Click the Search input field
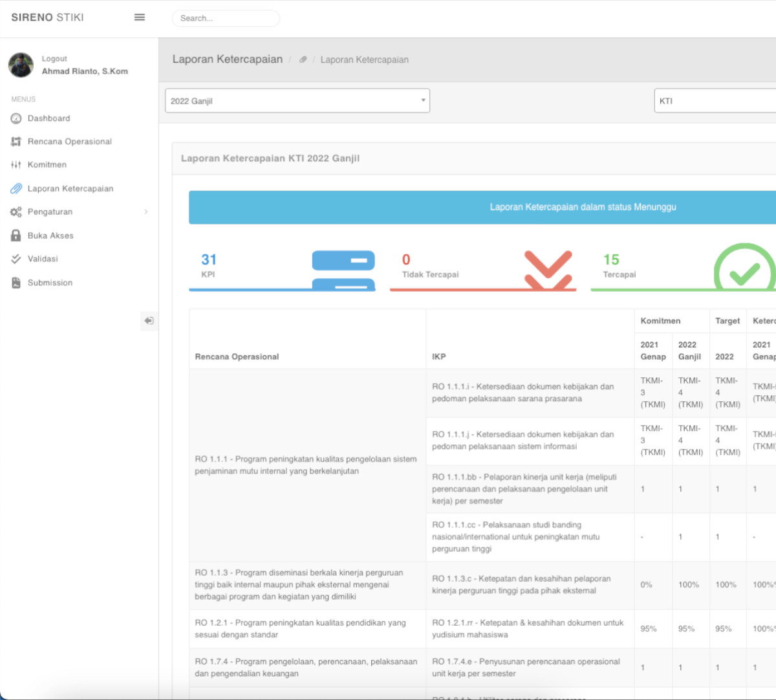 pos(226,18)
